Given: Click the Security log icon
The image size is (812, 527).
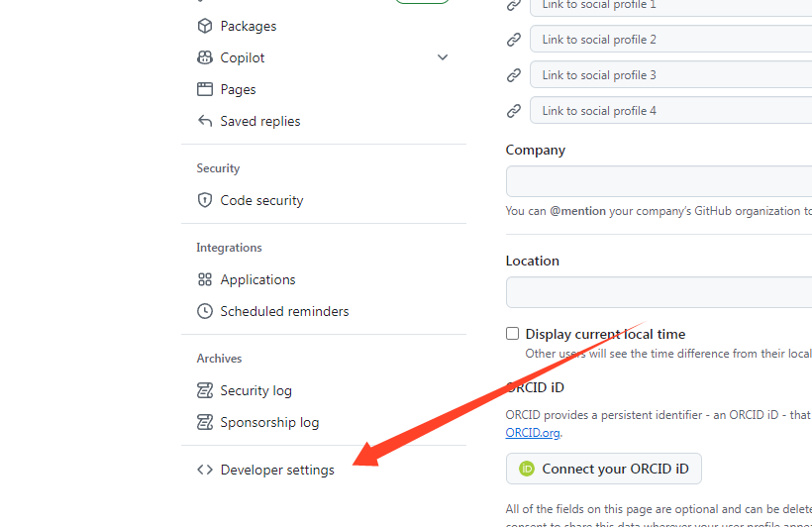Looking at the screenshot, I should (x=205, y=390).
